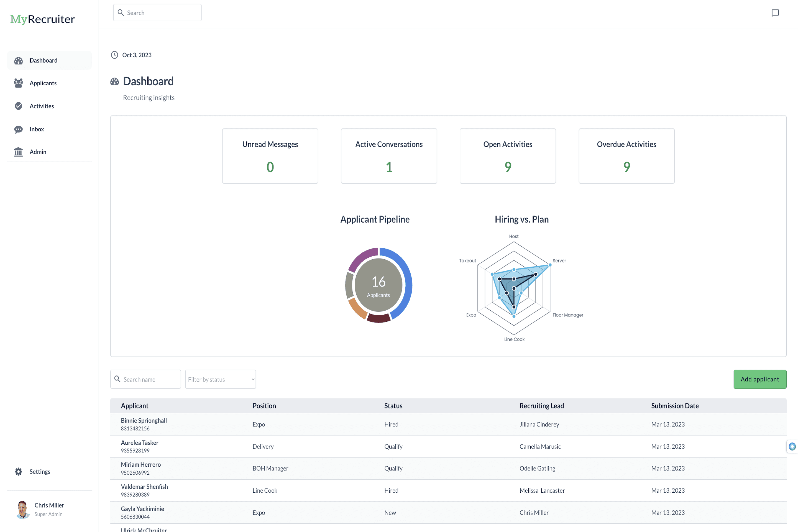
Task: Click the Add applicant button
Action: tap(760, 379)
